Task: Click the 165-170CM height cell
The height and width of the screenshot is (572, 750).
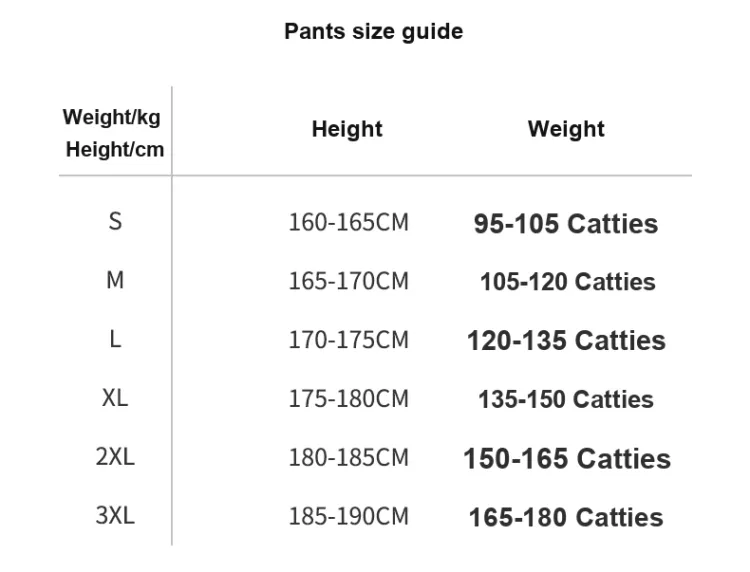Action: pyautogui.click(x=348, y=281)
